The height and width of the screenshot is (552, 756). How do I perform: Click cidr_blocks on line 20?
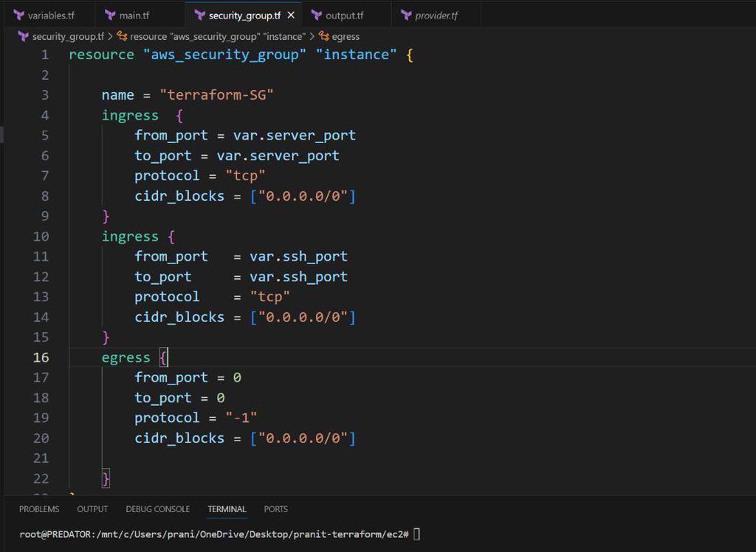point(179,438)
